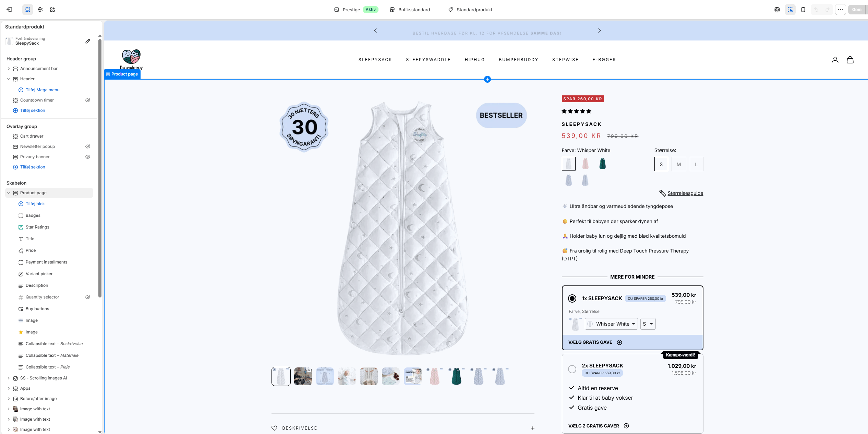Click the undo arrow icon
Image resolution: width=868 pixels, height=434 pixels.
coord(816,10)
